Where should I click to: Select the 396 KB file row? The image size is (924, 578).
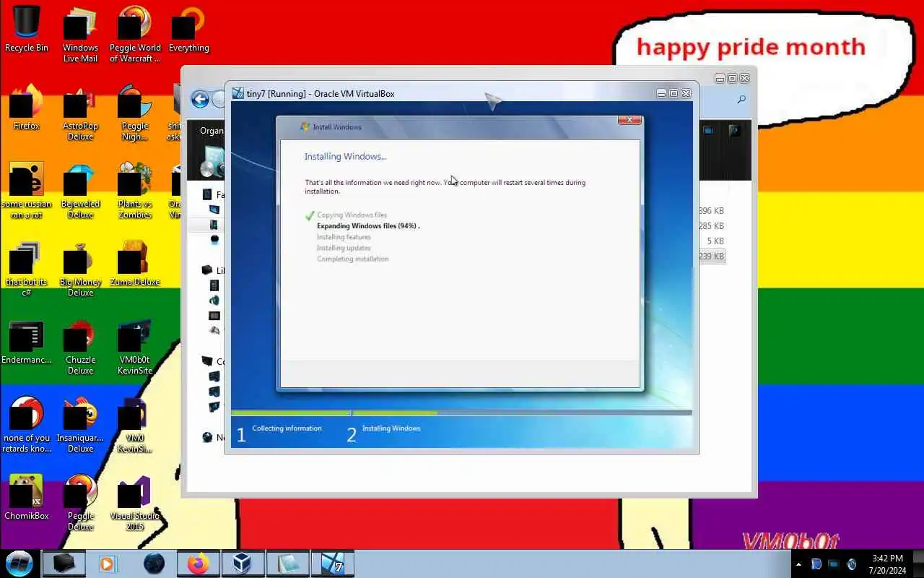[x=712, y=211]
